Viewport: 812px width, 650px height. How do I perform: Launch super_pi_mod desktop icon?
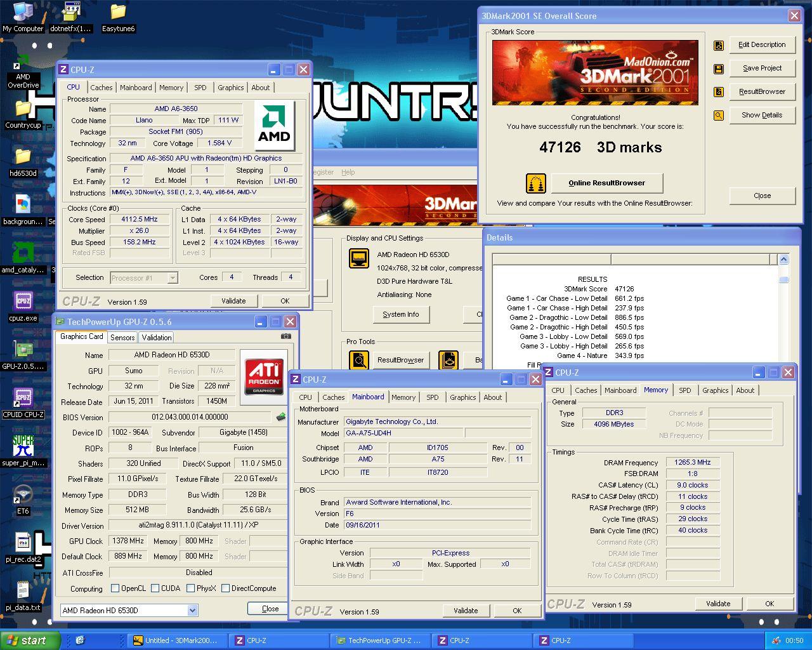23,451
